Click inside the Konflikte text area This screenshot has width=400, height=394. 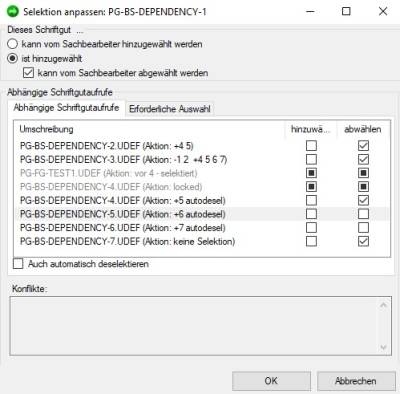pos(193,326)
